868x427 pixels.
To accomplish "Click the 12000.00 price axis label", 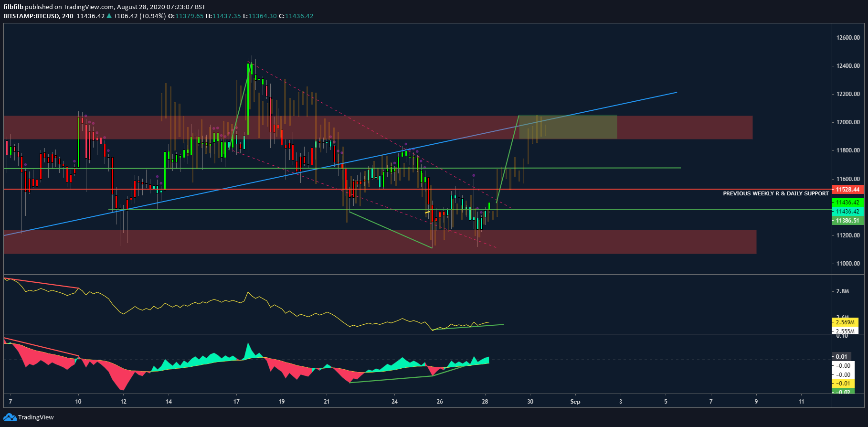I will coord(848,122).
